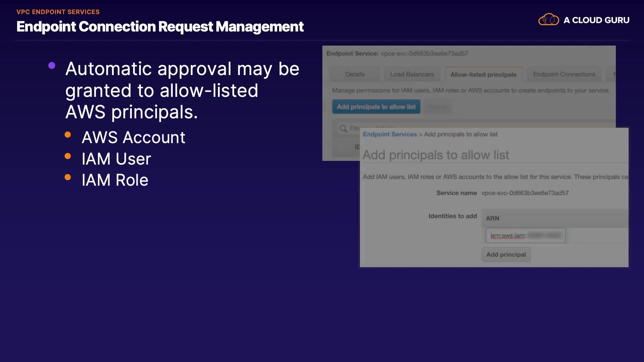Follow the Endpoint Services breadcrumb link

click(x=389, y=134)
